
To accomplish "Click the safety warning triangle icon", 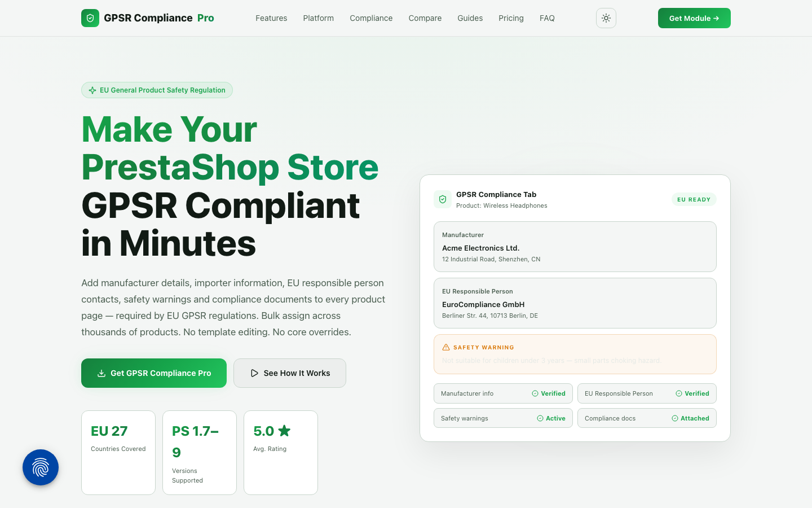I will [x=446, y=347].
